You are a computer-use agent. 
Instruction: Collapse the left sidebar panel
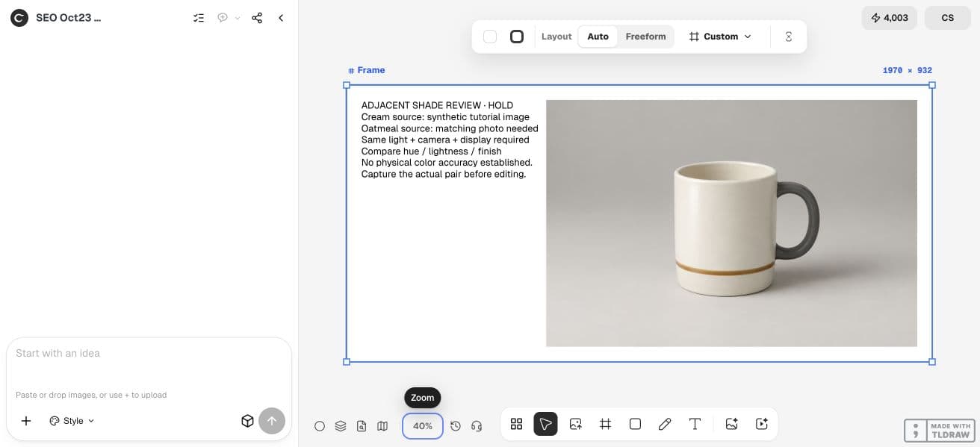click(x=281, y=18)
